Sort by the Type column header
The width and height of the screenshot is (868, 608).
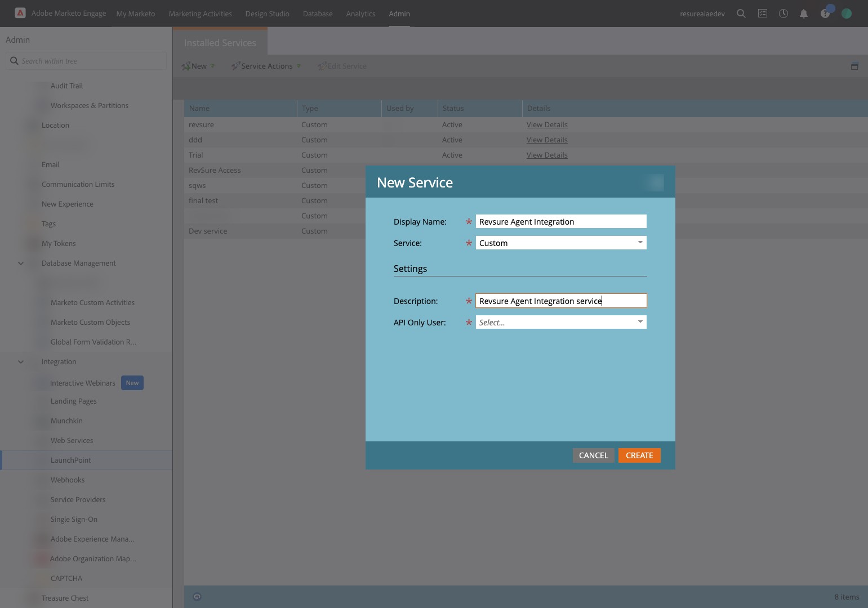[339, 108]
